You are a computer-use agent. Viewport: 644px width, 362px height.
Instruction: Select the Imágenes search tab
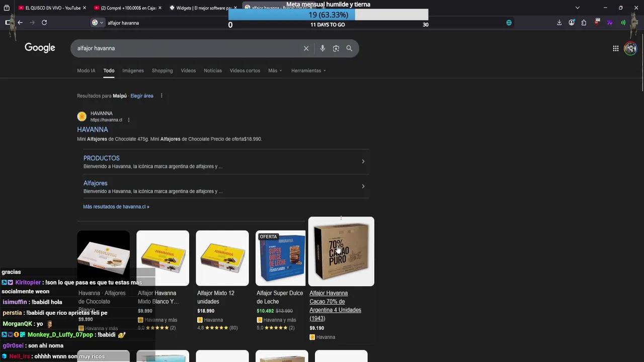(133, 70)
